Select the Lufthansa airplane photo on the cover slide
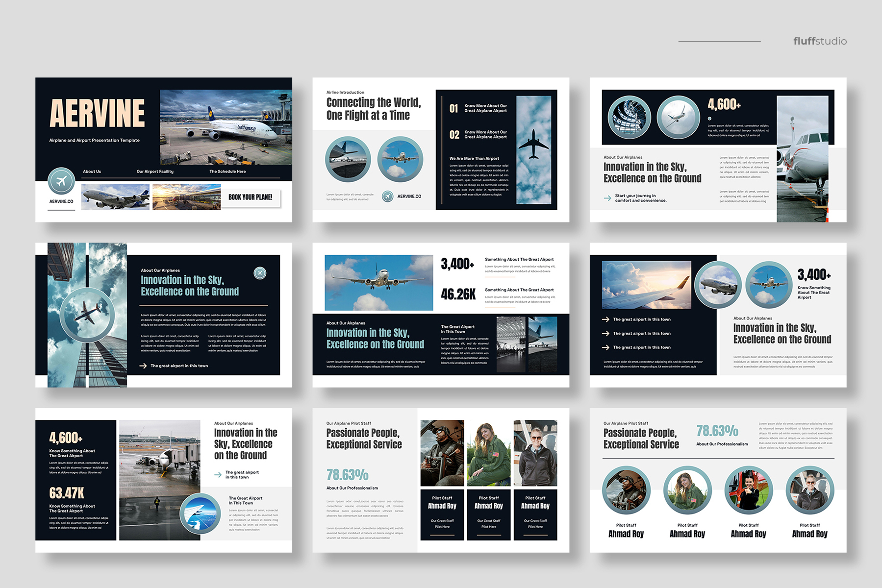This screenshot has width=882, height=588. point(226,127)
